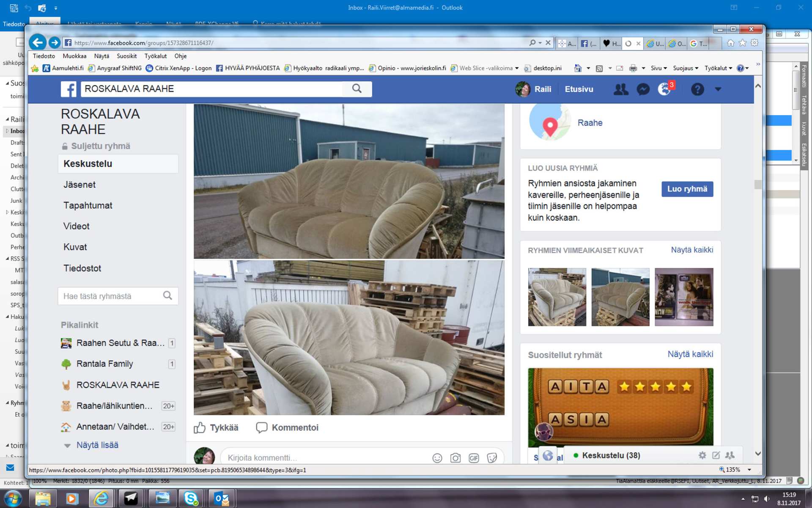Open the Muokkaa menu
The image size is (812, 508).
coord(74,56)
